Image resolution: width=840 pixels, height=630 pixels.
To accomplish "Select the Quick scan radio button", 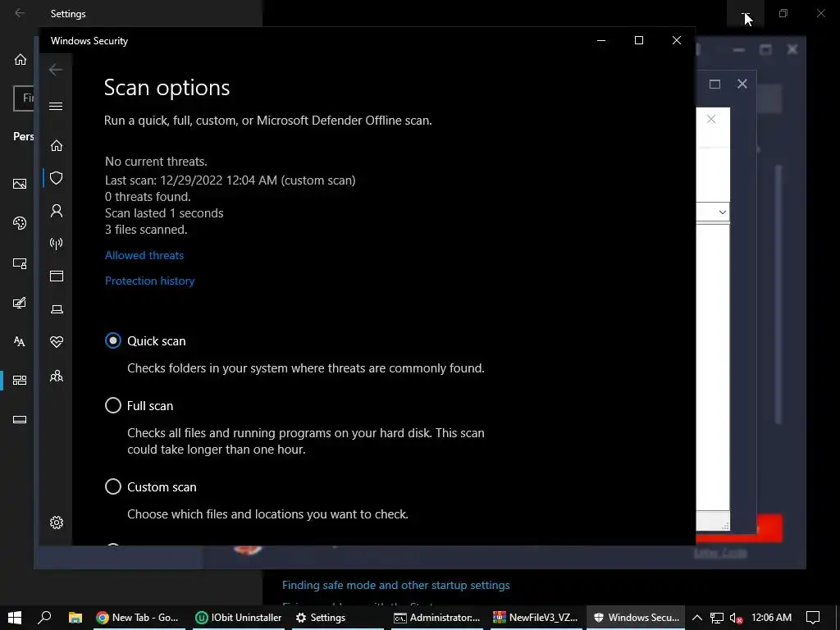I will click(113, 340).
